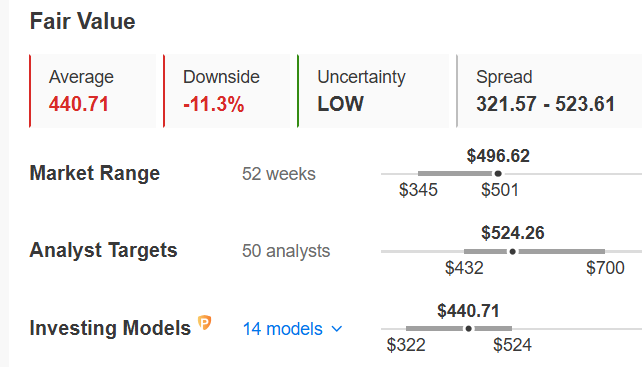Click the $700 analyst high label
The width and height of the screenshot is (642, 367).
pyautogui.click(x=605, y=268)
